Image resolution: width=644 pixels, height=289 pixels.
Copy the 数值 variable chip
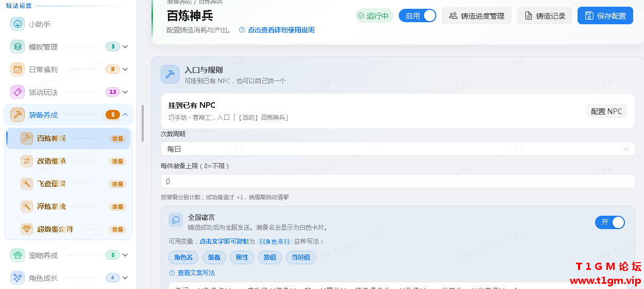270,257
